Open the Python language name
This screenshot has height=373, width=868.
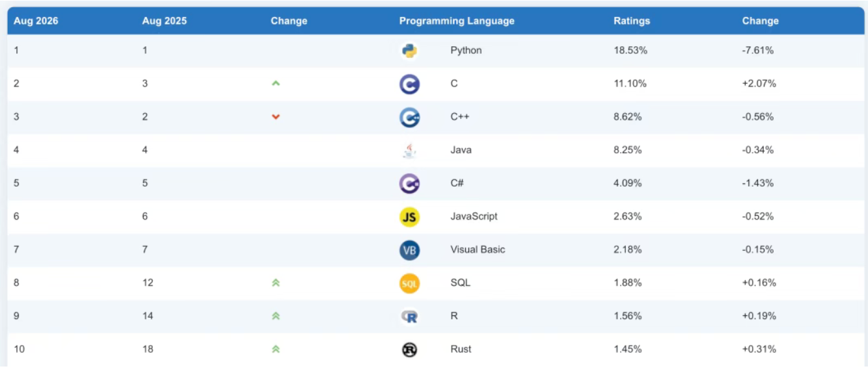(466, 51)
